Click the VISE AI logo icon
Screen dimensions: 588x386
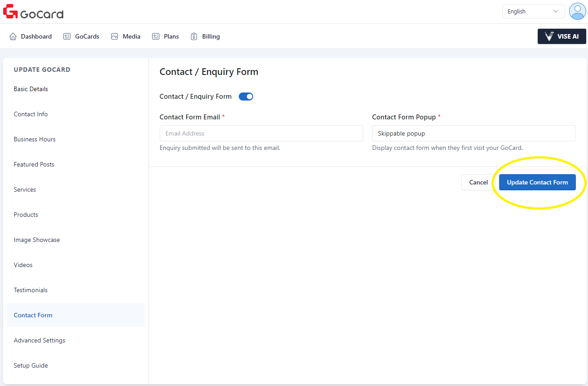pos(549,36)
